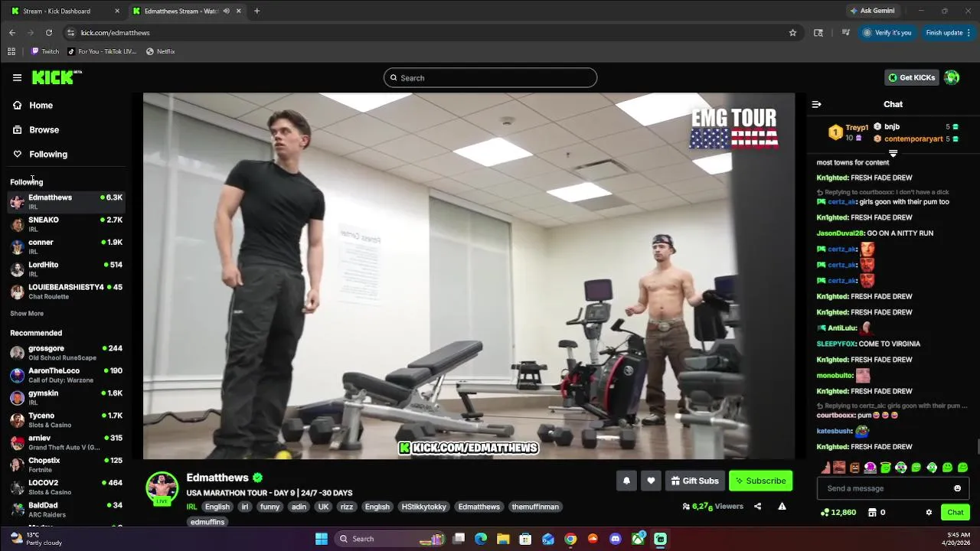Click the themuffinman stream tag
The width and height of the screenshot is (980, 551).
pos(535,507)
